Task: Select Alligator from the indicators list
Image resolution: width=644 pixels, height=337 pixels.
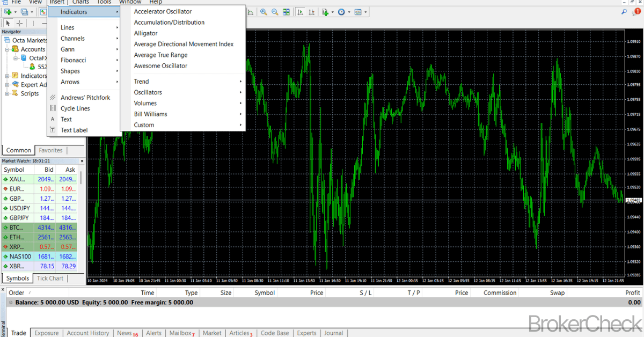Action: click(183, 33)
